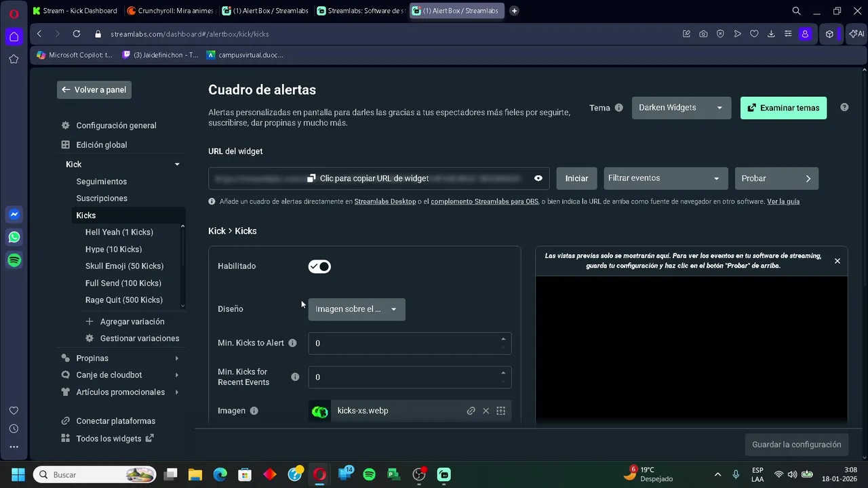The height and width of the screenshot is (488, 868).
Task: Click link icon on kicks-xs.webp
Action: pos(471,411)
